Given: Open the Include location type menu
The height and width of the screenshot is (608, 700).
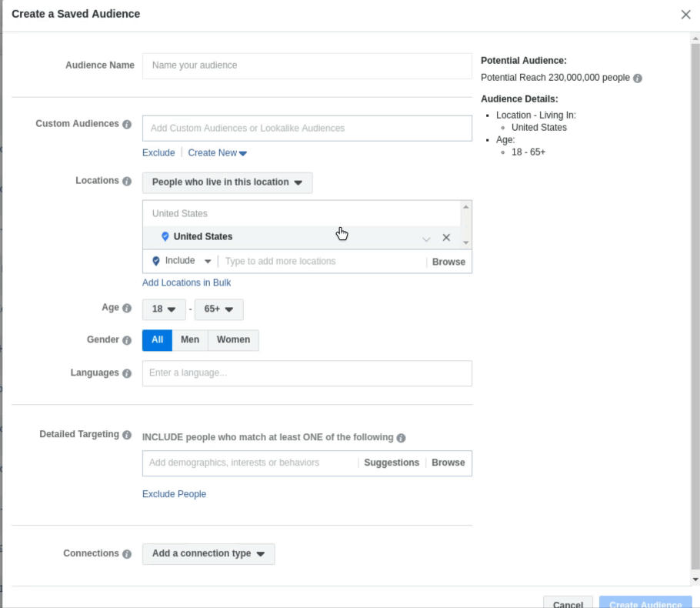Looking at the screenshot, I should [182, 262].
